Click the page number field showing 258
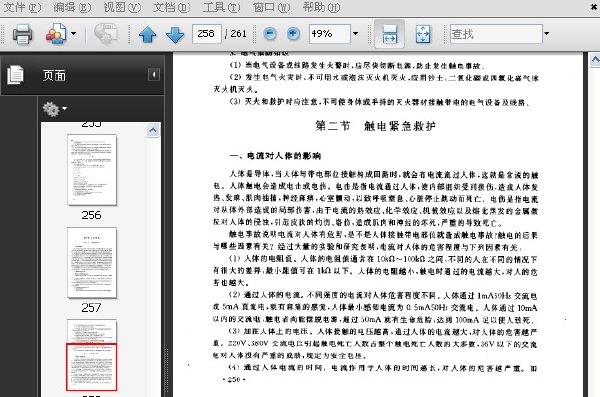The image size is (600, 397). [x=207, y=34]
